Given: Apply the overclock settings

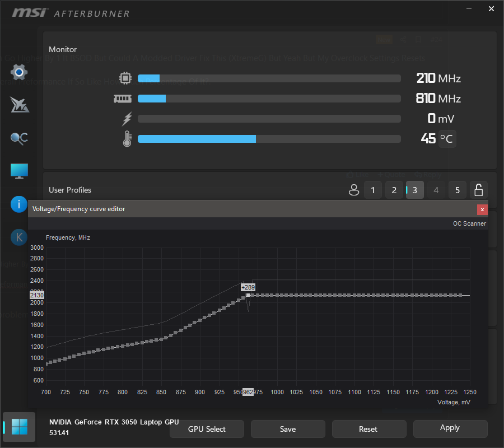Looking at the screenshot, I should click(450, 429).
